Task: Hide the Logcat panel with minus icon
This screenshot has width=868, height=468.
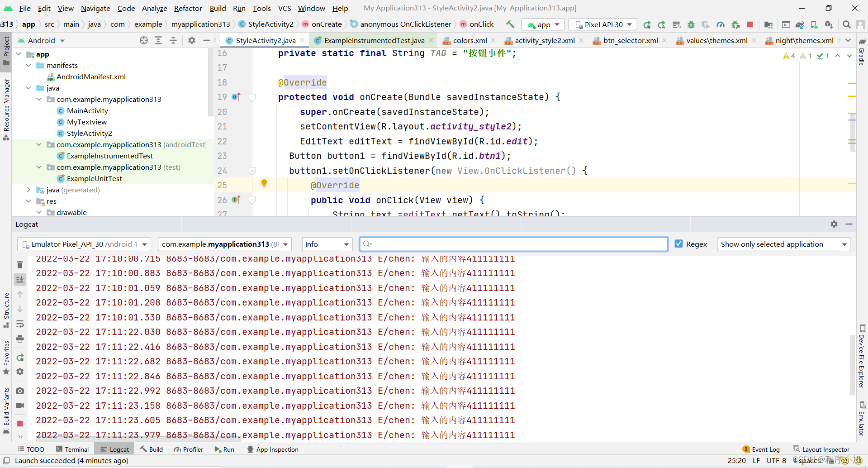Action: 849,224
